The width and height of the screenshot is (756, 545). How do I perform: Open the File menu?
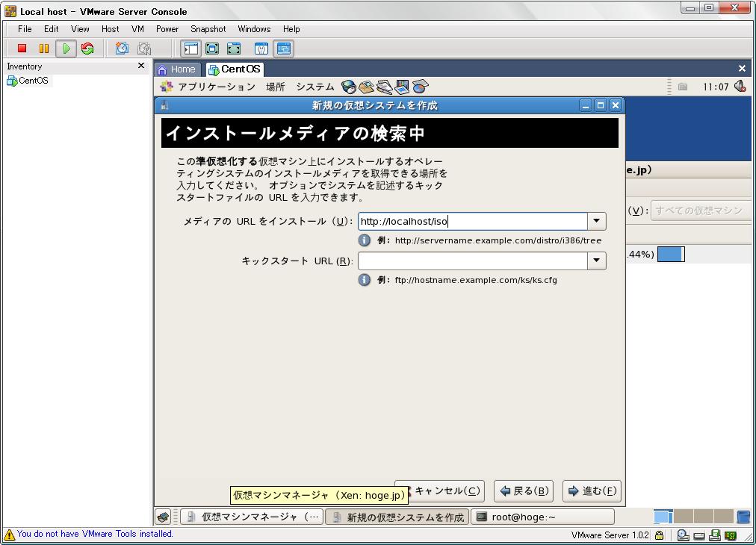click(25, 29)
